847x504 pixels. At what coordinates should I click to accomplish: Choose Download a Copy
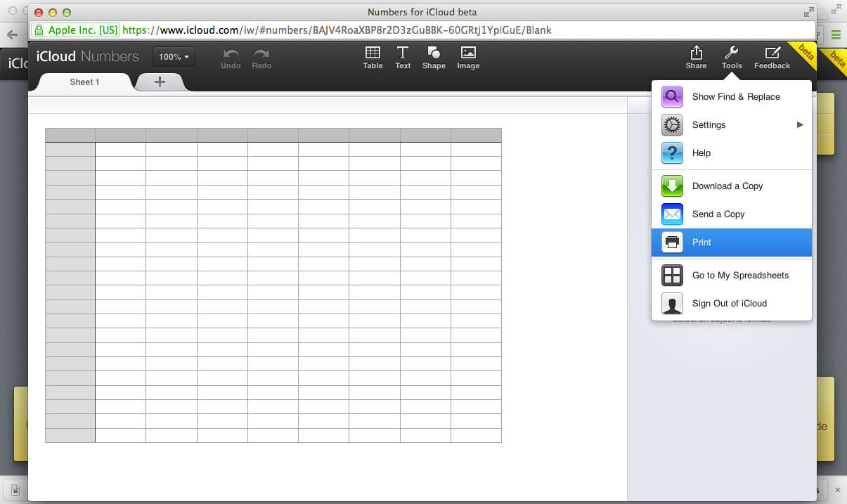coord(727,186)
